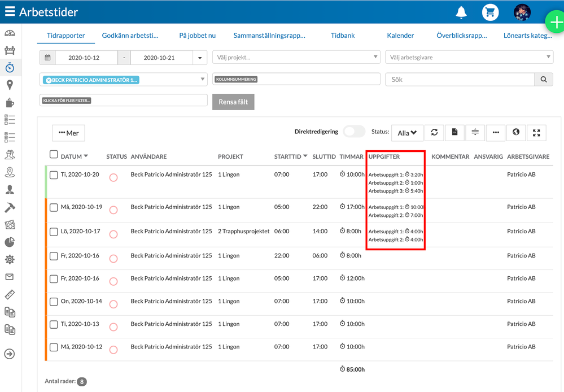This screenshot has height=392, width=564.
Task: Select all rows with header checkbox
Action: (x=54, y=155)
